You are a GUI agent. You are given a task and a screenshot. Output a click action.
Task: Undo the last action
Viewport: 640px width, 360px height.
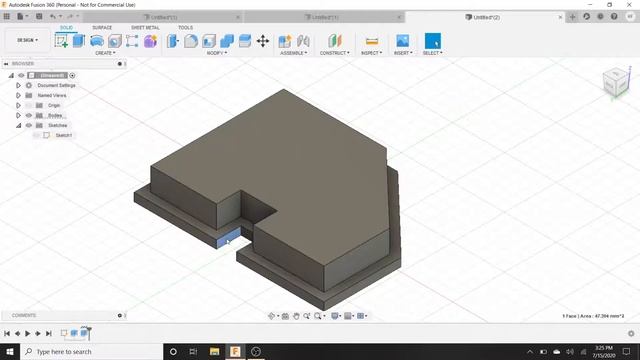point(53,17)
